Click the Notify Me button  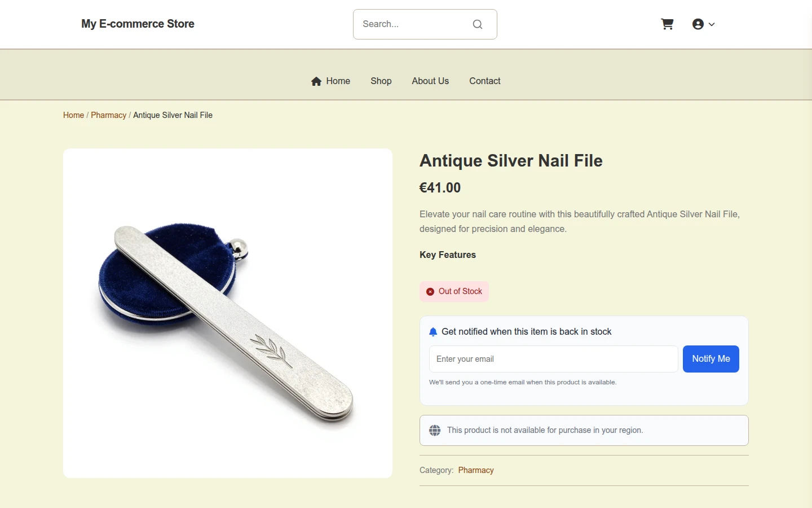pyautogui.click(x=711, y=359)
